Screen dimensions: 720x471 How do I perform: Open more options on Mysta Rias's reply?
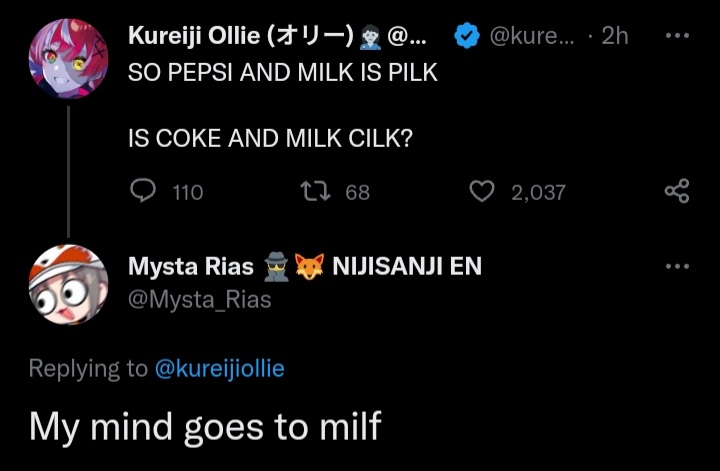point(677,266)
